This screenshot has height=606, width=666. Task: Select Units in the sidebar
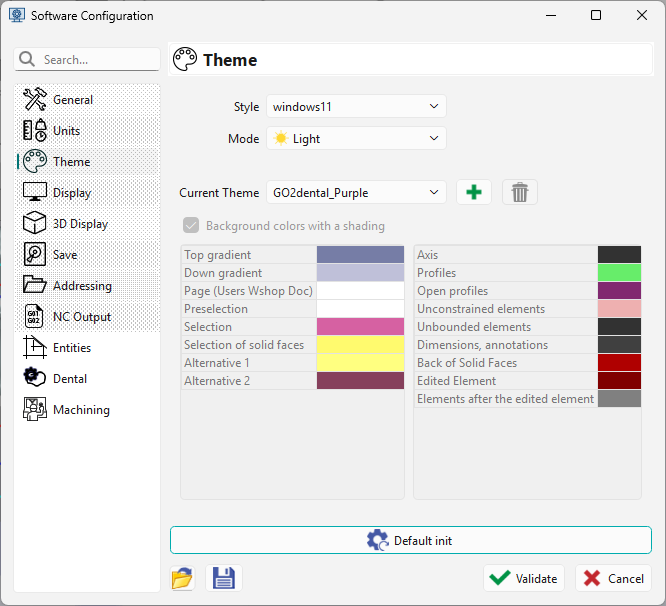[x=87, y=130]
